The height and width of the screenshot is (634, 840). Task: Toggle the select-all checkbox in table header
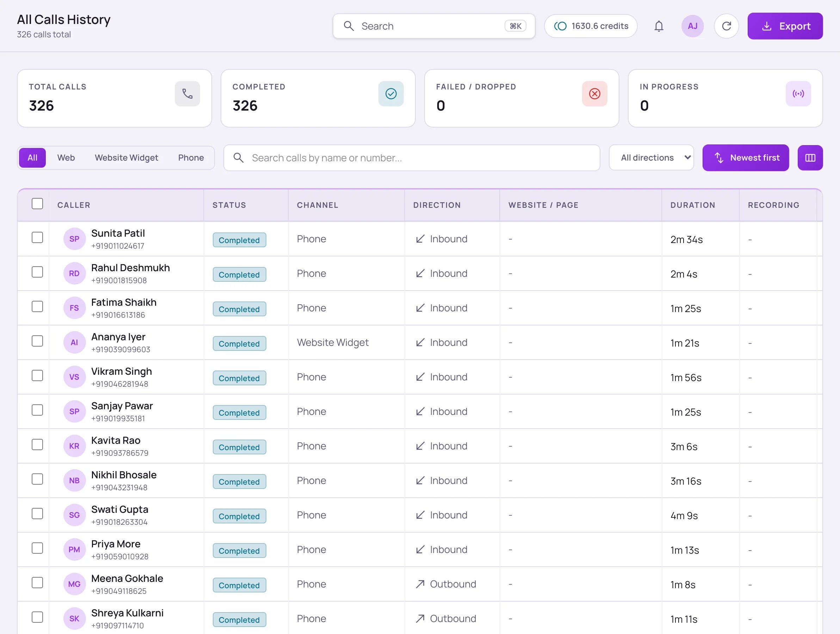click(37, 204)
